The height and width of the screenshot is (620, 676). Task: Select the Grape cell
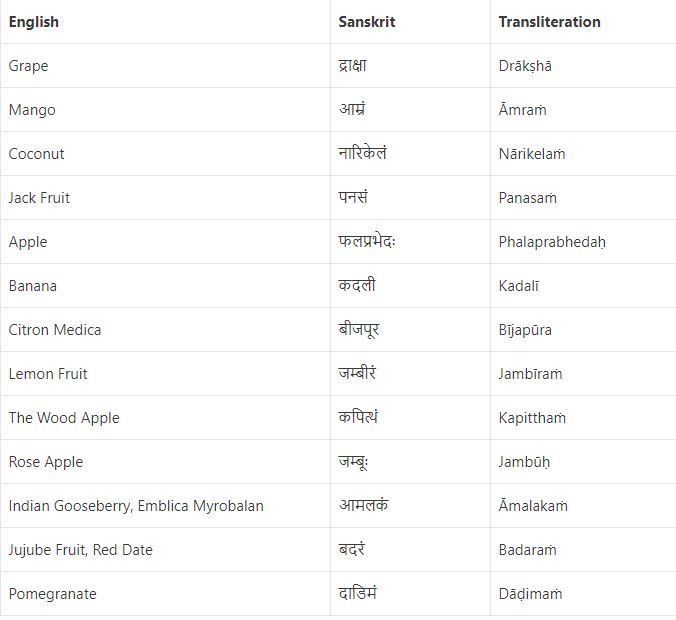pos(28,66)
